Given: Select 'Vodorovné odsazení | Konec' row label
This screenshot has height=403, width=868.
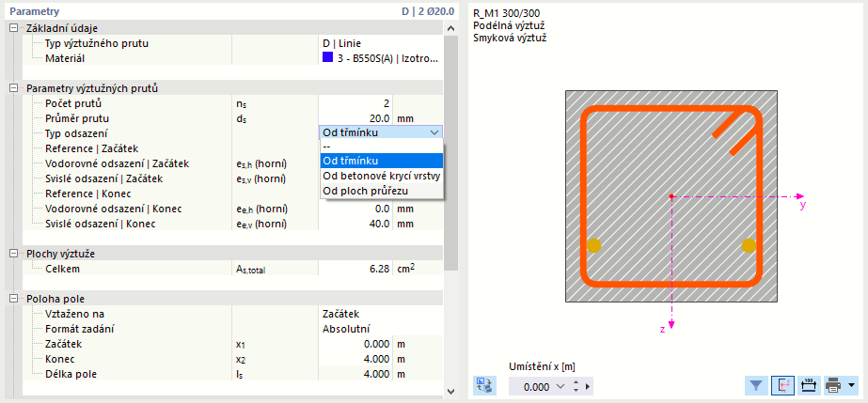Looking at the screenshot, I should point(114,209).
